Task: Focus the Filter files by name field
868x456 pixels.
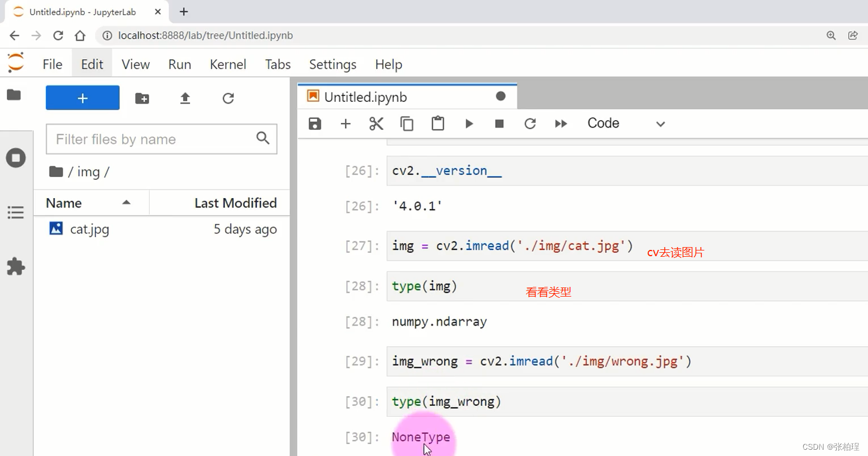Action: [162, 139]
